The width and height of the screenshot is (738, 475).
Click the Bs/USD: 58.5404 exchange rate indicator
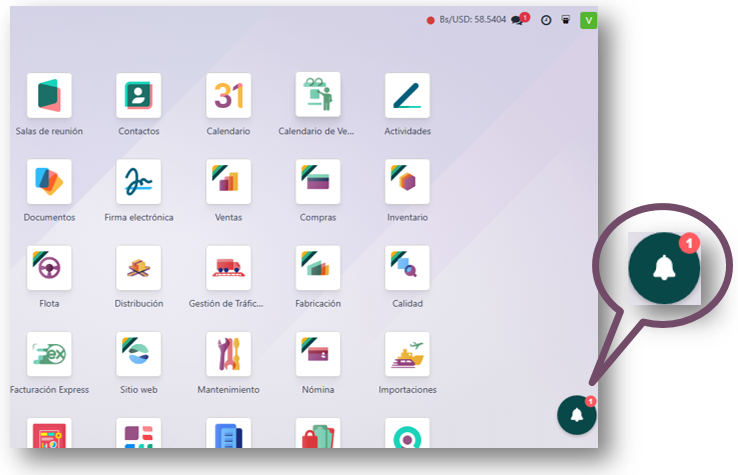point(473,20)
